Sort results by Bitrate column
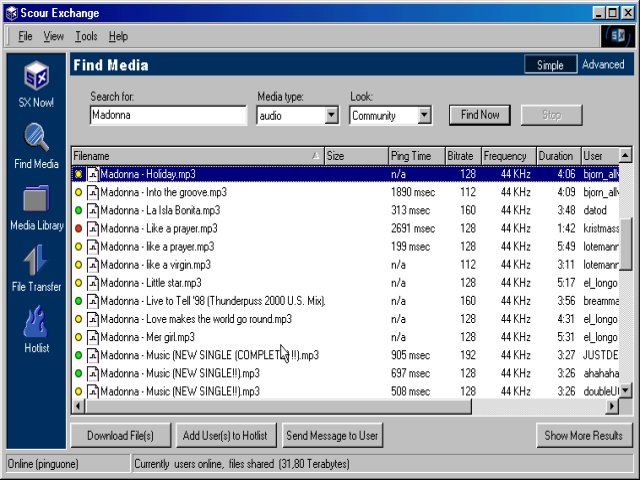The image size is (640, 480). point(463,156)
